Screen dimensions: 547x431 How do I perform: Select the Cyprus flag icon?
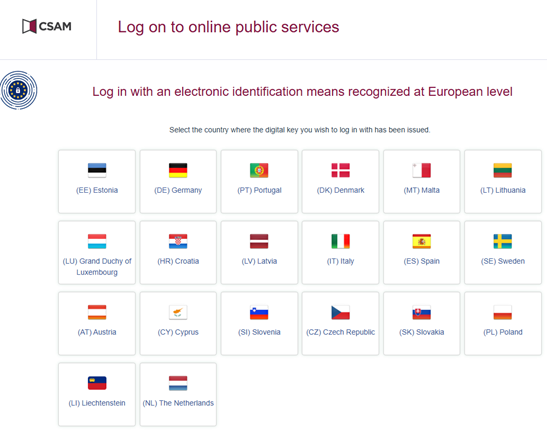(178, 312)
